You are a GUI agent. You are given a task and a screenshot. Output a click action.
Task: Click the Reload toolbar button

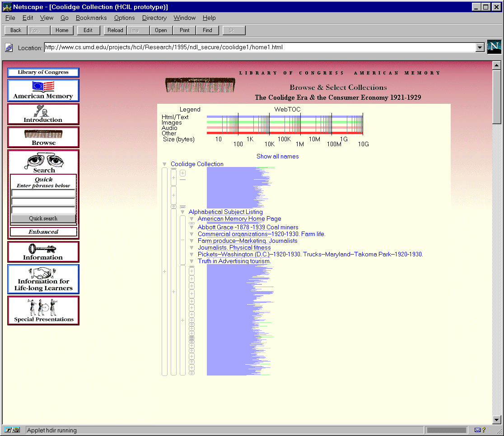coord(115,30)
